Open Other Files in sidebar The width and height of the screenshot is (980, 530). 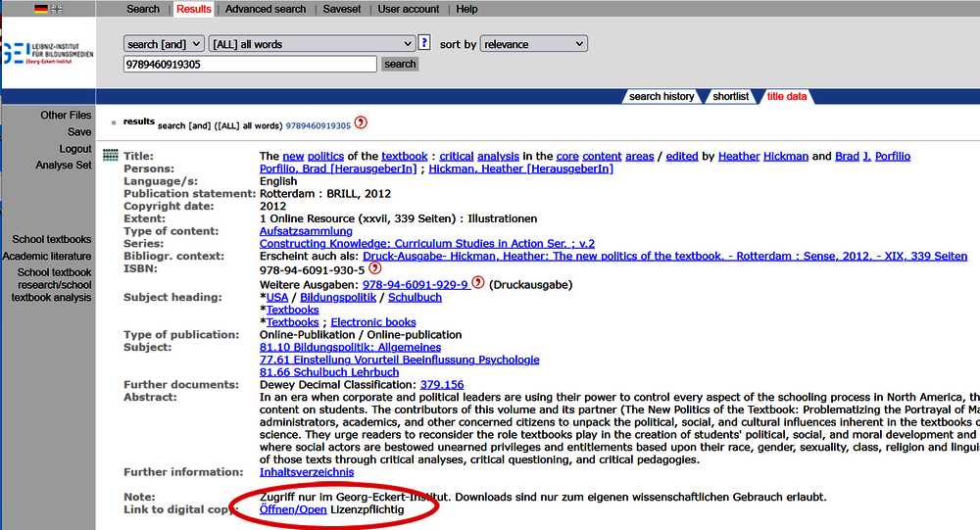click(x=66, y=115)
